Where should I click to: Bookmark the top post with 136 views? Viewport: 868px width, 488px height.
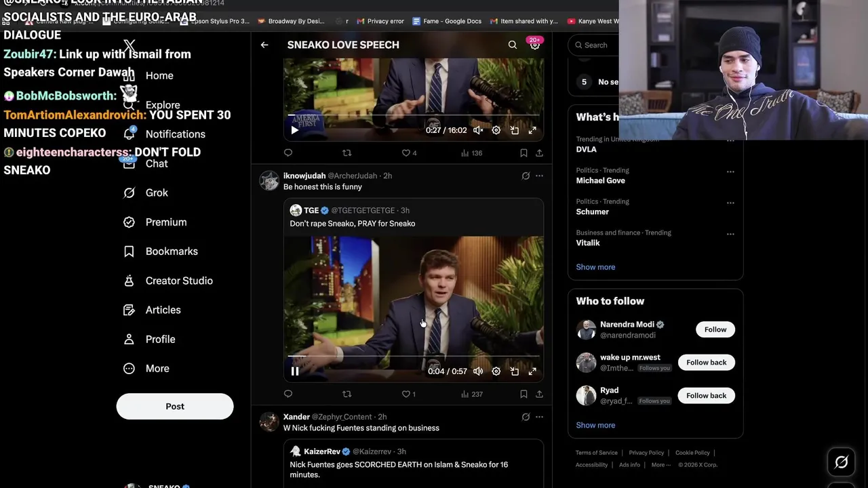click(x=524, y=153)
